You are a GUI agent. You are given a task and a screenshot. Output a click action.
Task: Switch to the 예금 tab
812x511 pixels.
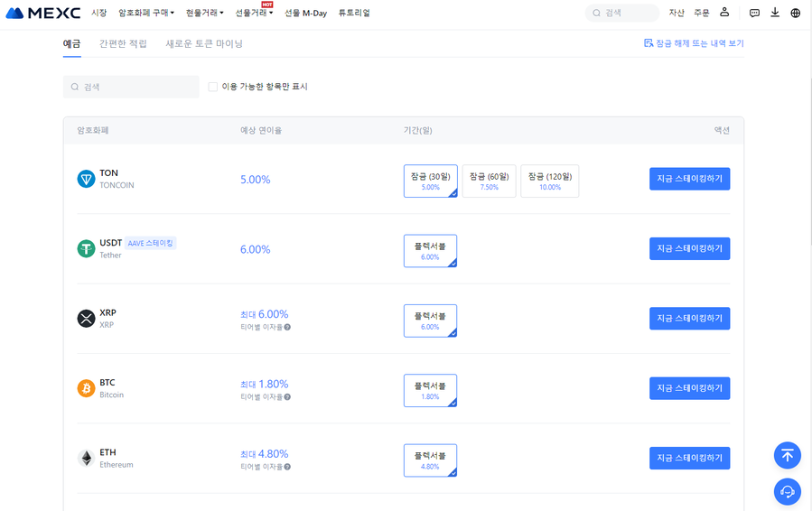click(72, 43)
